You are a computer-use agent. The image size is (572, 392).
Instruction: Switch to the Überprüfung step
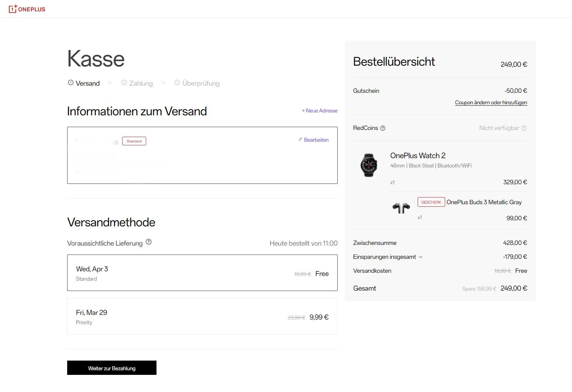(201, 84)
